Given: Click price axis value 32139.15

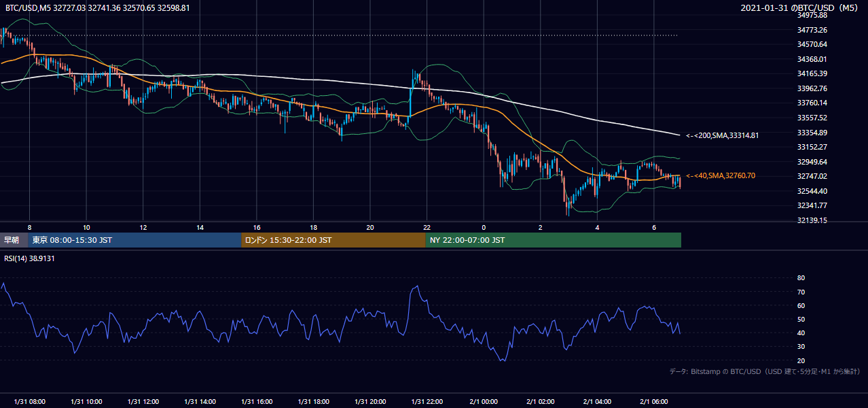Looking at the screenshot, I should pyautogui.click(x=812, y=220).
